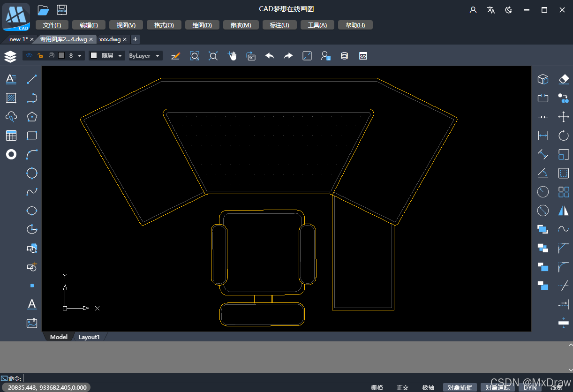The height and width of the screenshot is (392, 573).
Task: Select the Circle tool
Action: 32,173
